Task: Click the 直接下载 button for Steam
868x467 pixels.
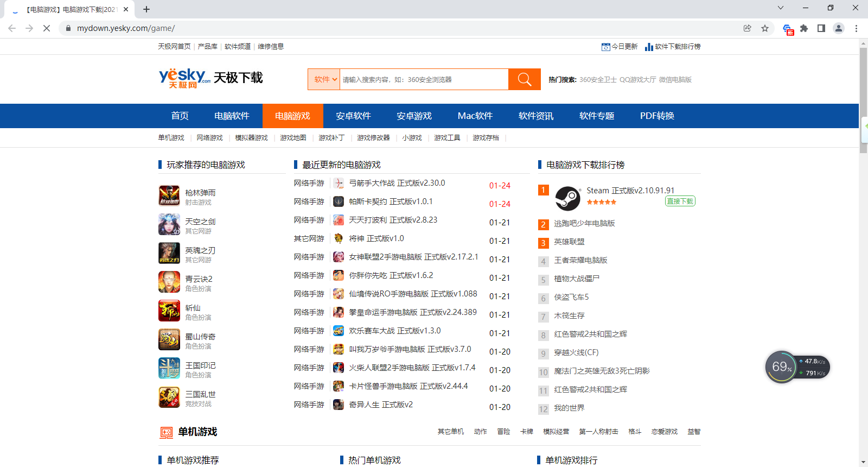Action: point(680,201)
